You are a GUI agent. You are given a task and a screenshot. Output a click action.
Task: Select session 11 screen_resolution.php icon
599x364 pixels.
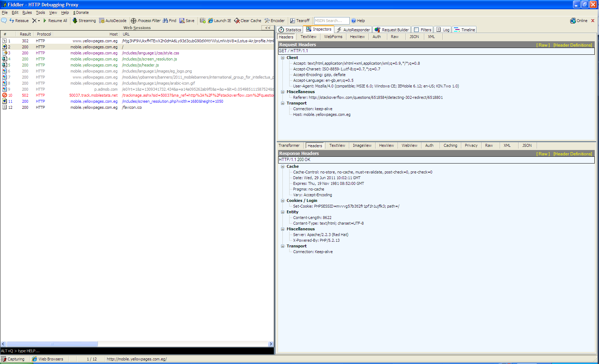click(x=5, y=101)
